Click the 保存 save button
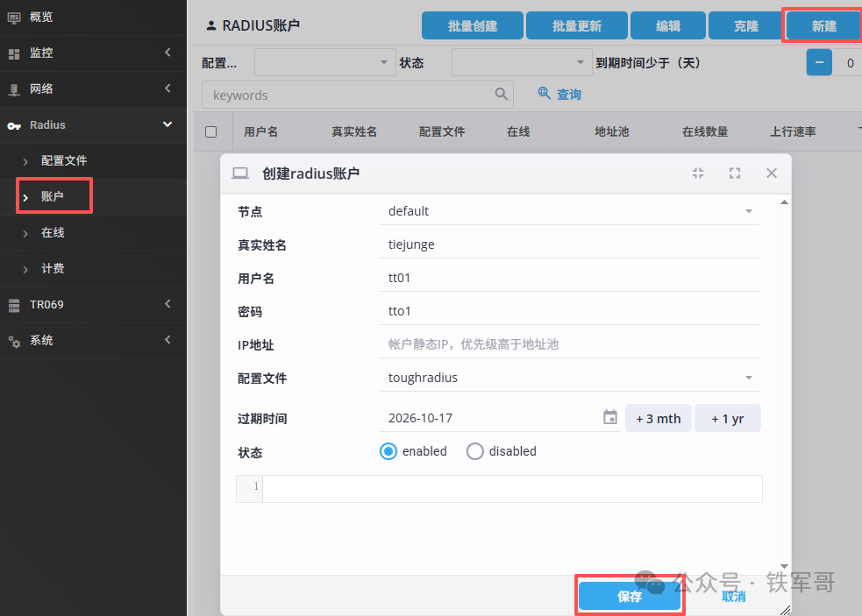 tap(630, 597)
